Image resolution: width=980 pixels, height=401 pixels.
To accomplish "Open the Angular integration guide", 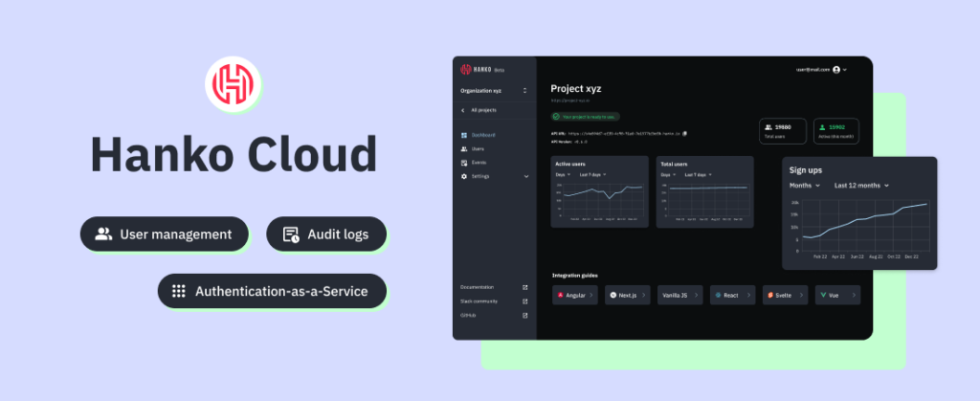I will click(x=574, y=295).
